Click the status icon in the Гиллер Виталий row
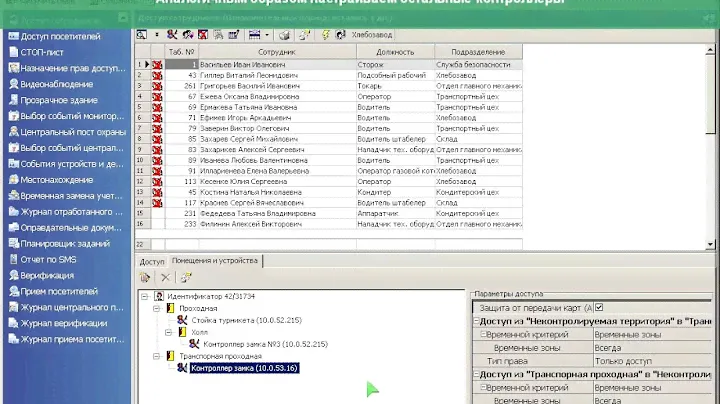This screenshot has height=404, width=720. [x=156, y=75]
